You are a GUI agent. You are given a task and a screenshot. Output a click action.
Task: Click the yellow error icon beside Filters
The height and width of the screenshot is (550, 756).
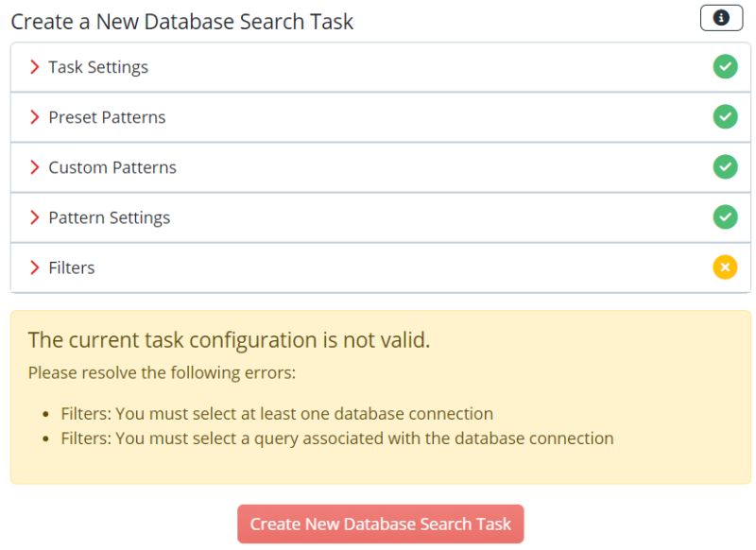coord(725,266)
